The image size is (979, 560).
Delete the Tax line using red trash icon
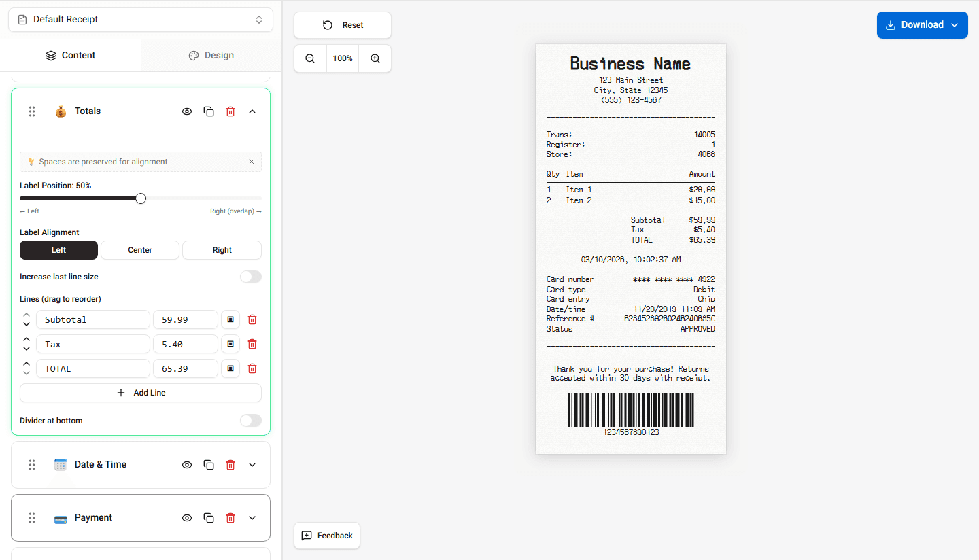252,344
